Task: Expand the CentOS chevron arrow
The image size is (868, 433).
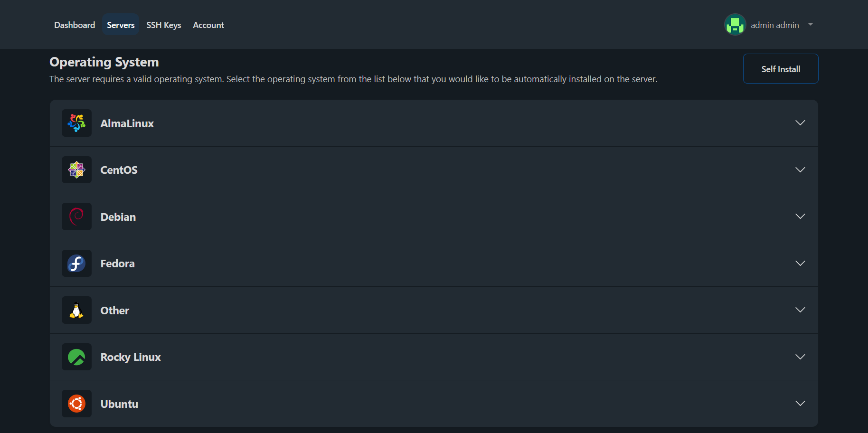Action: [x=800, y=169]
